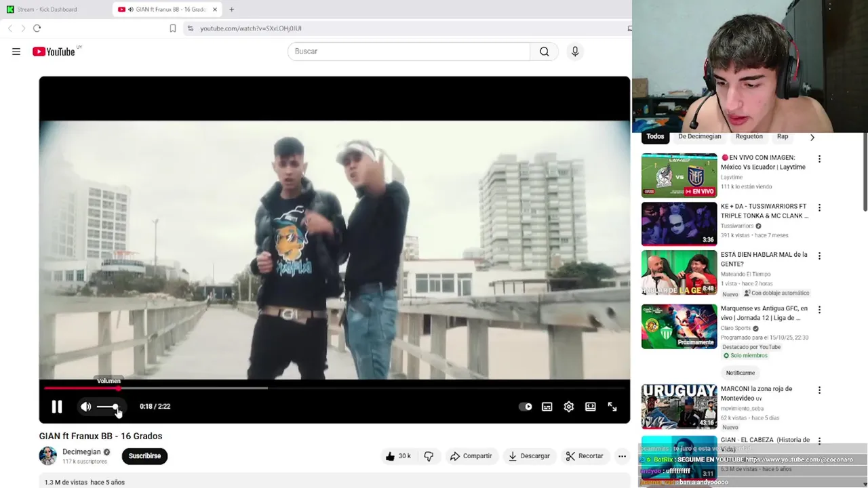Click the Recortar clip button

(x=585, y=456)
